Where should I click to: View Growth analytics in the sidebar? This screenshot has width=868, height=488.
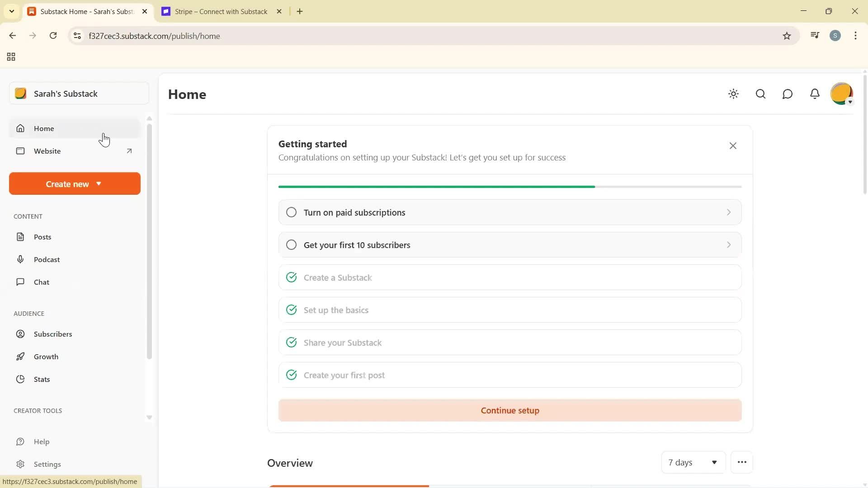point(46,357)
